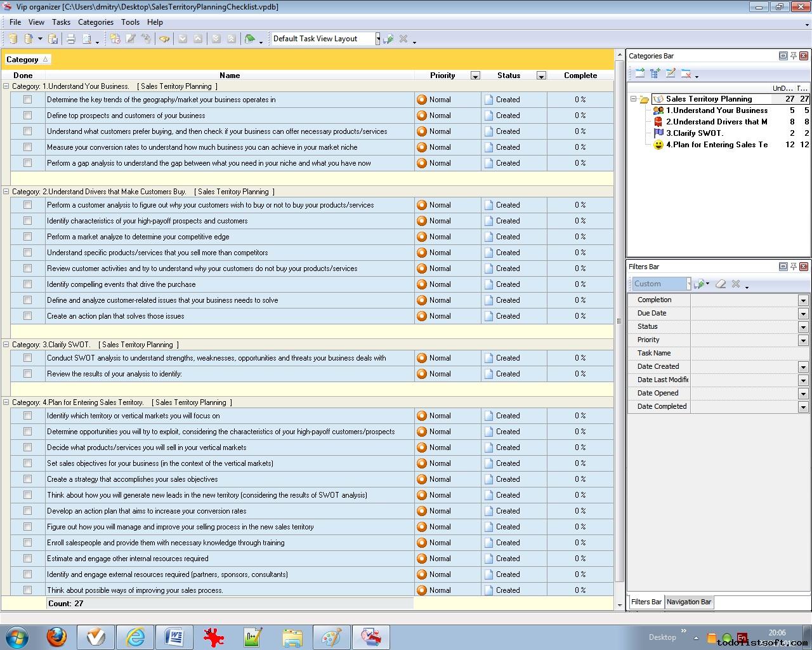
Task: Sort by the Name column header
Action: click(x=229, y=76)
